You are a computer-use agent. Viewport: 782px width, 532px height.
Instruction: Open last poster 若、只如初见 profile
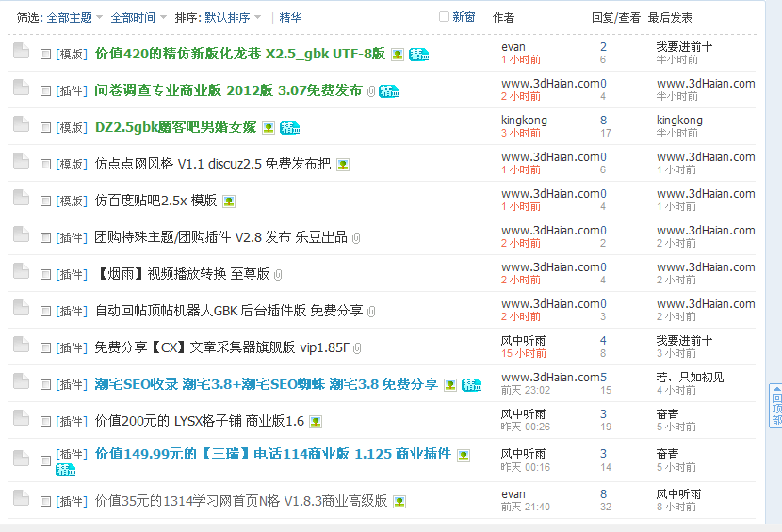pos(690,378)
